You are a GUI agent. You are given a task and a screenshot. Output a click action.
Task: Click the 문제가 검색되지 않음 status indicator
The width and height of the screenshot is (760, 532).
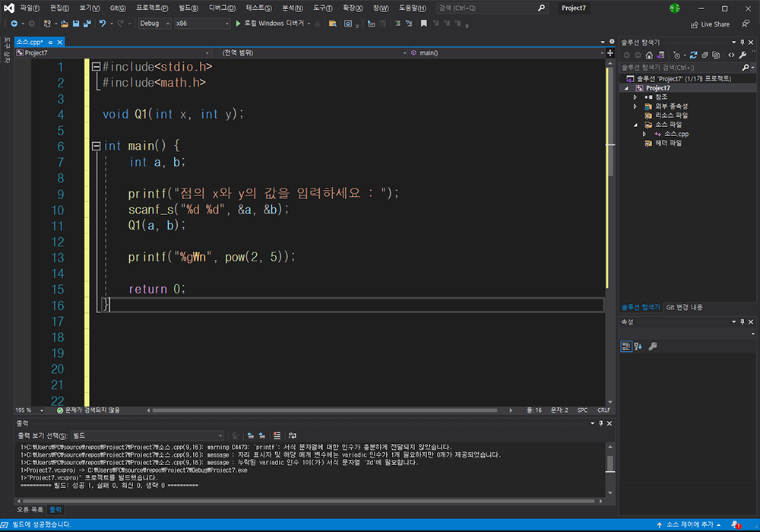tap(88, 410)
